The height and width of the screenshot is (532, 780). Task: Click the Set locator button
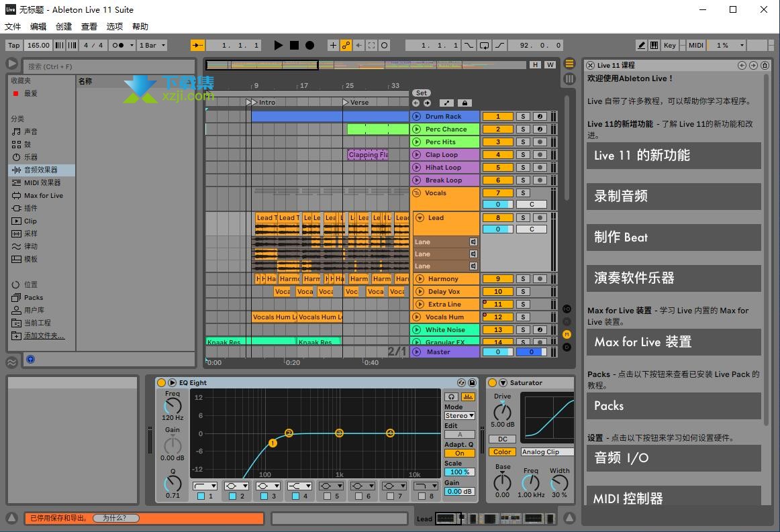coord(422,93)
